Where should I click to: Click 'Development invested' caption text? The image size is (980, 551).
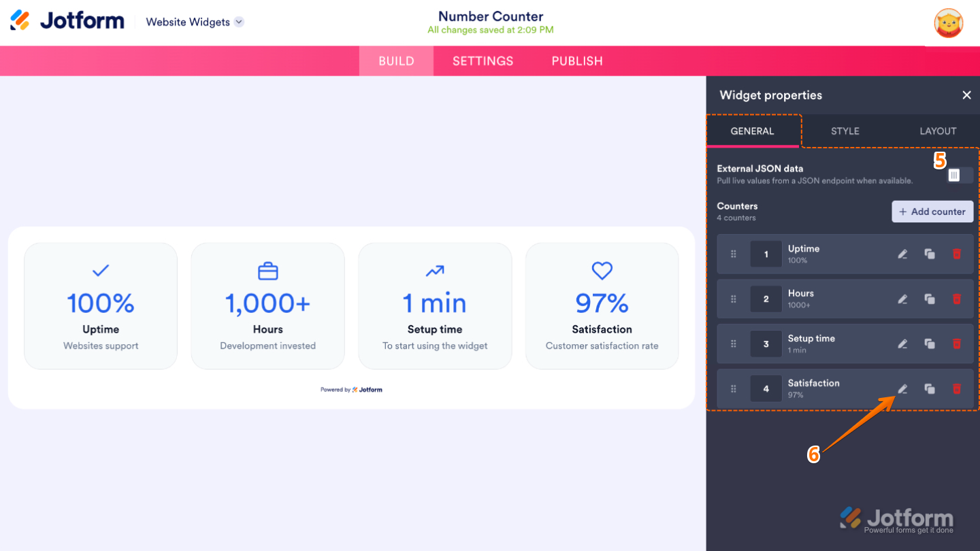(x=268, y=346)
